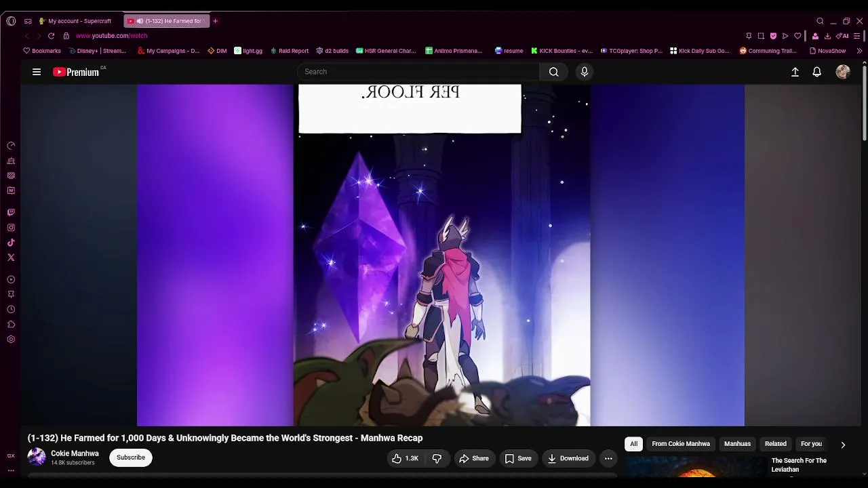Open Twitch in the Opera sidebar

click(x=11, y=213)
